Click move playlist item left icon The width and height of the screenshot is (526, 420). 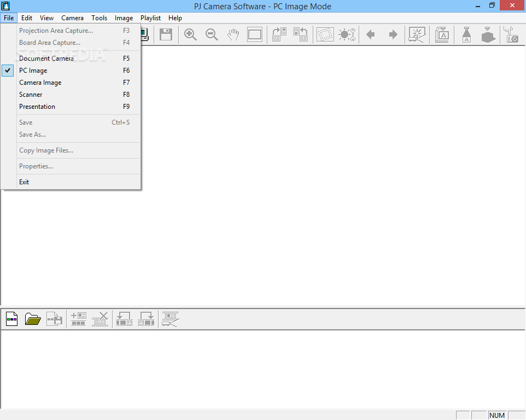(125, 319)
